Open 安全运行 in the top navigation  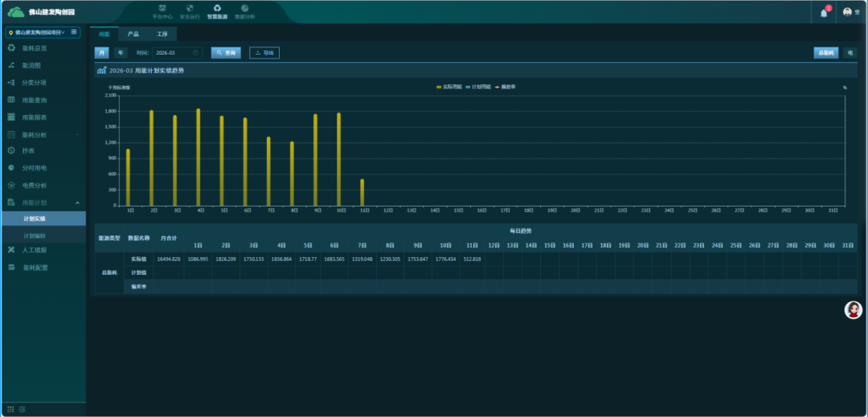[190, 11]
